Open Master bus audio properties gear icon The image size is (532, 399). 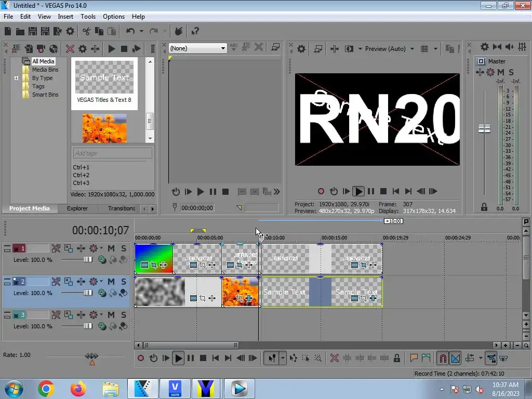(x=485, y=47)
